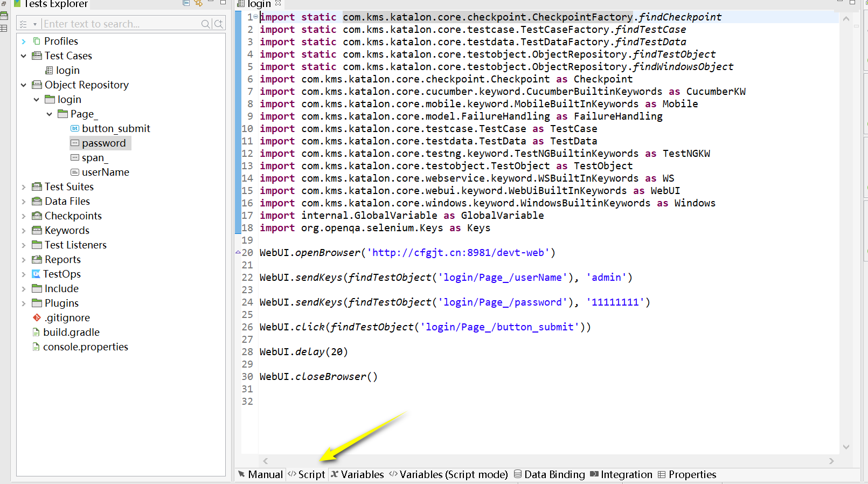The width and height of the screenshot is (868, 484).
Task: Toggle import fold marker at line 1
Action: 255,17
